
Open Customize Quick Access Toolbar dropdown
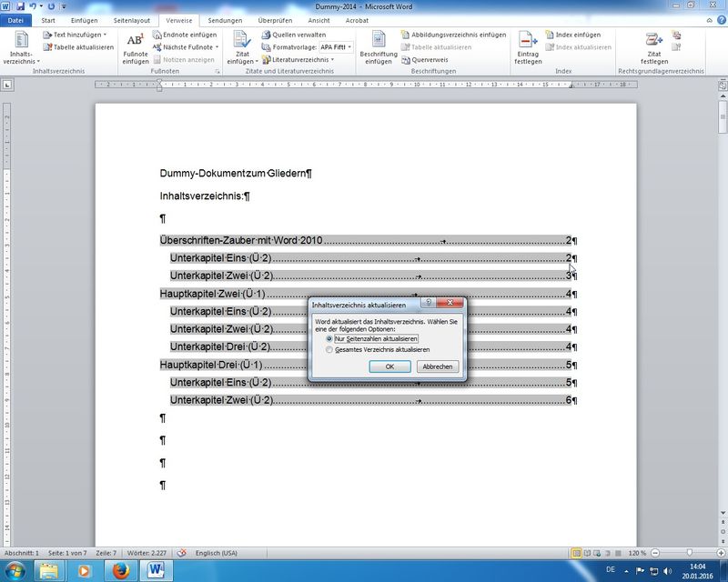pyautogui.click(x=64, y=6)
